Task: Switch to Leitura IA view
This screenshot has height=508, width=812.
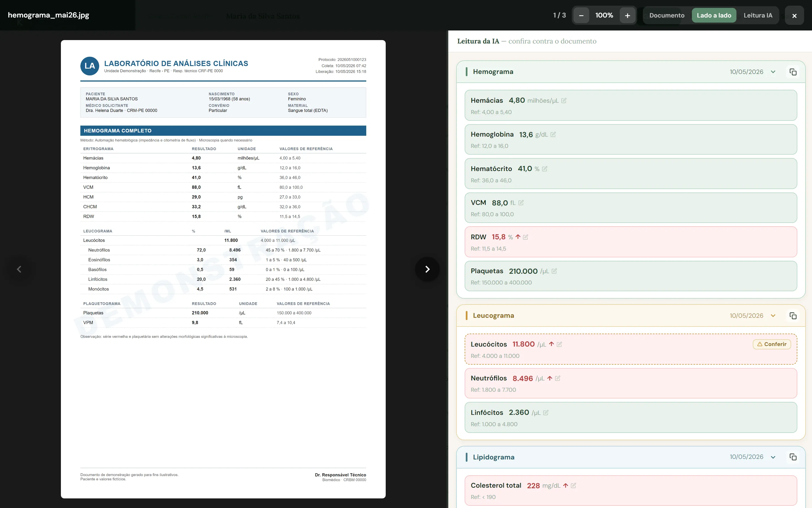Action: click(758, 16)
